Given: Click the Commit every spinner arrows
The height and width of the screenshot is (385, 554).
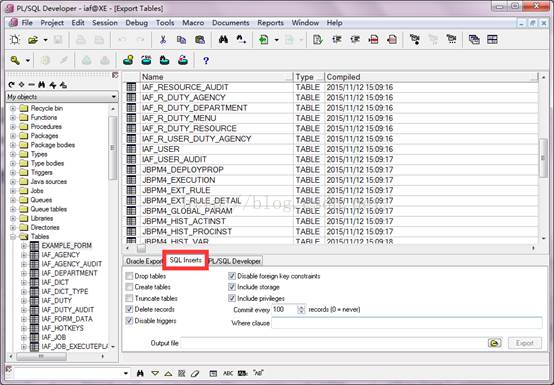Looking at the screenshot, I should [301, 310].
